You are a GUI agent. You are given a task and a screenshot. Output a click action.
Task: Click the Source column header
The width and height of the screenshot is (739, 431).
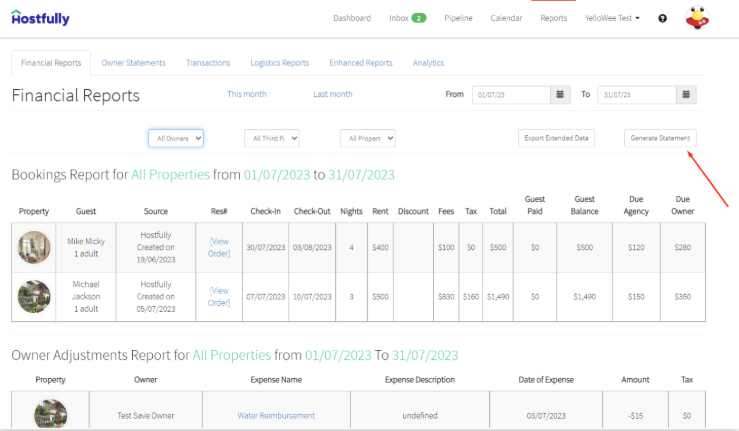pyautogui.click(x=156, y=211)
